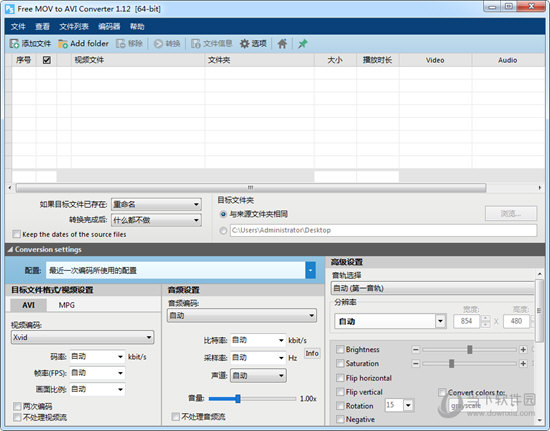Image resolution: width=550 pixels, height=431 pixels.
Task: Open the audio channels (声道) dropdown
Action: click(x=258, y=376)
